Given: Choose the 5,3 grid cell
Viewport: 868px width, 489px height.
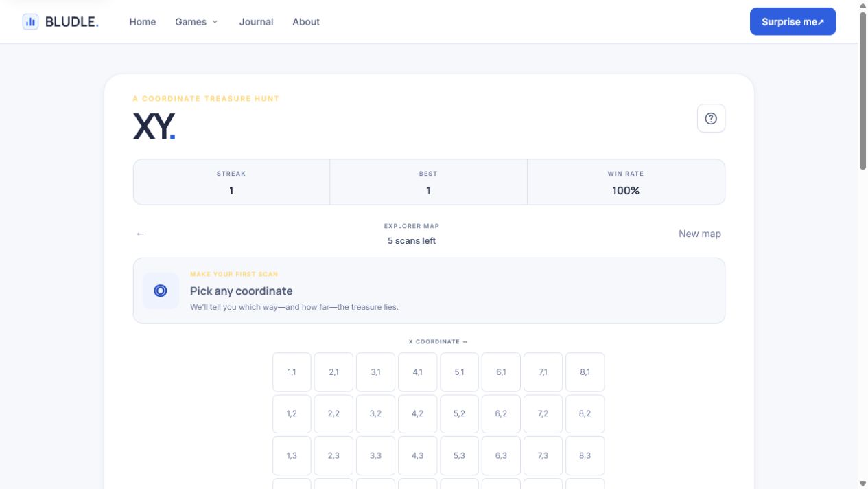Looking at the screenshot, I should point(459,456).
